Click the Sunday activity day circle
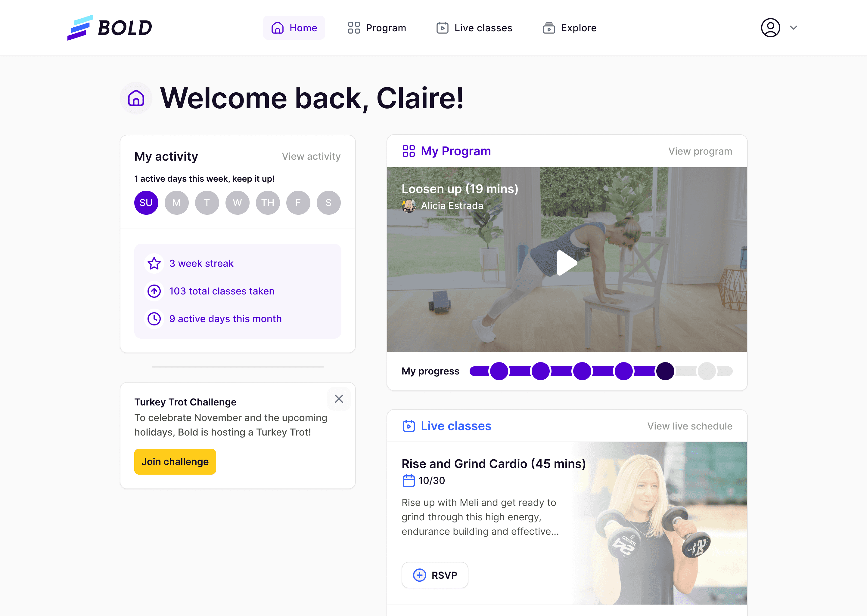The width and height of the screenshot is (867, 616). tap(145, 202)
